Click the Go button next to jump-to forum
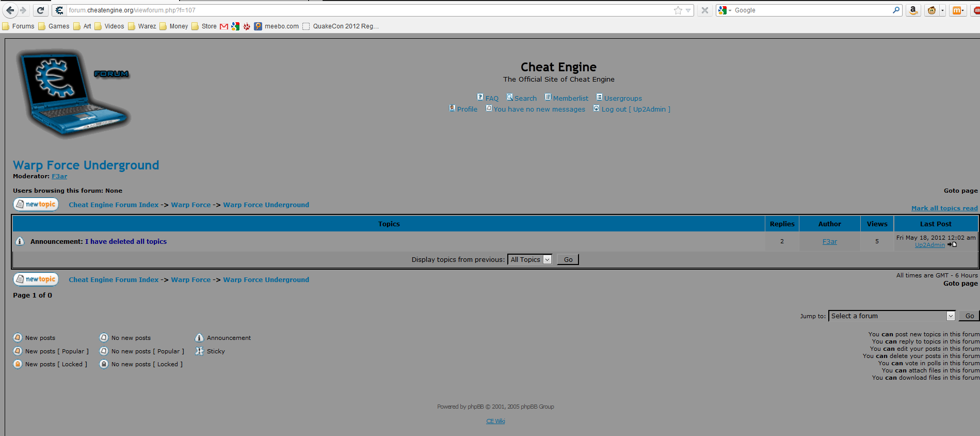The height and width of the screenshot is (436, 980). click(x=969, y=316)
